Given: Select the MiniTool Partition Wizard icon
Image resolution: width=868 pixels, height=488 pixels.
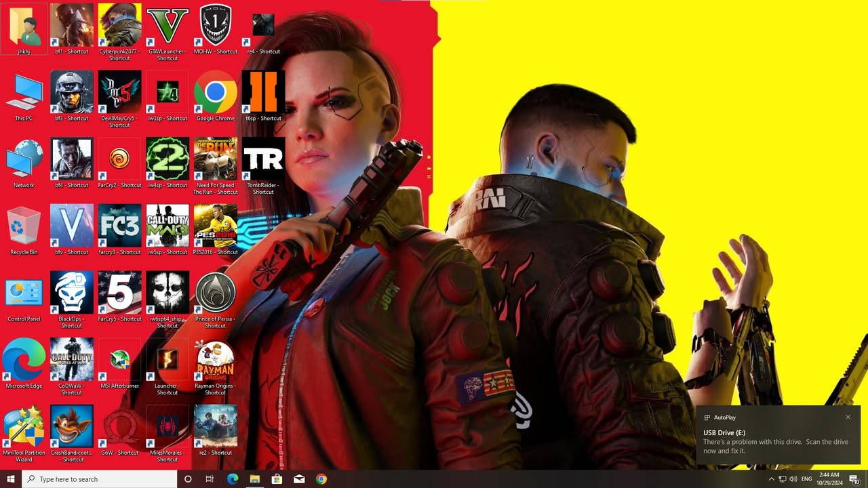Looking at the screenshot, I should click(x=24, y=435).
